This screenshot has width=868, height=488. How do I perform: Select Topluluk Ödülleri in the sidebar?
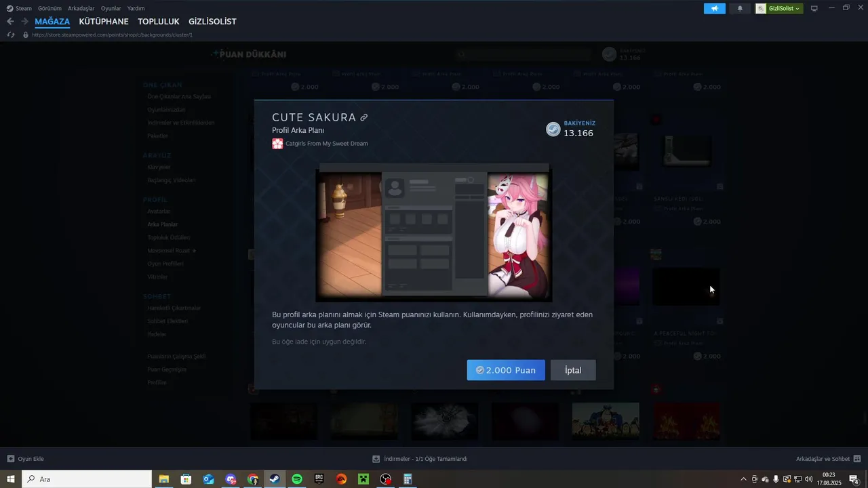click(x=169, y=237)
